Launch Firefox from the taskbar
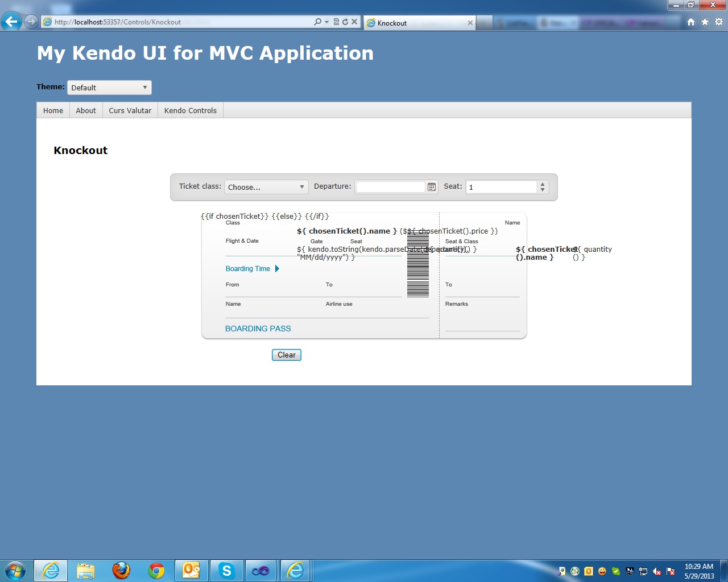The width and height of the screenshot is (728, 582). (x=121, y=571)
